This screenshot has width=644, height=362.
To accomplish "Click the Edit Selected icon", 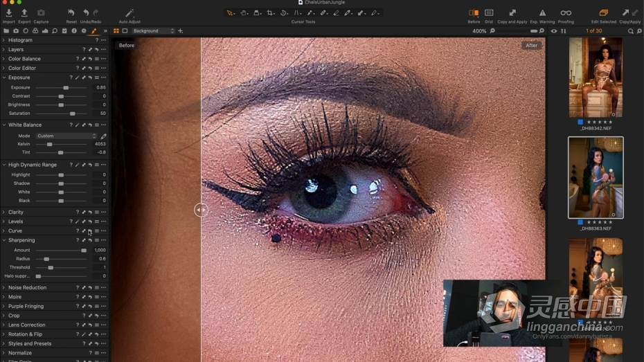I will [x=603, y=12].
